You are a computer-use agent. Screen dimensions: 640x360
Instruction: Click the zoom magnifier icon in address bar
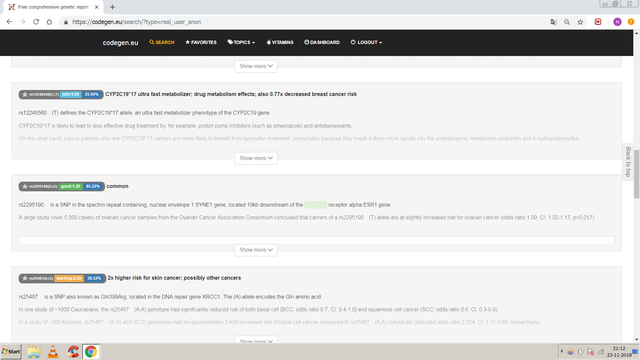coord(567,22)
